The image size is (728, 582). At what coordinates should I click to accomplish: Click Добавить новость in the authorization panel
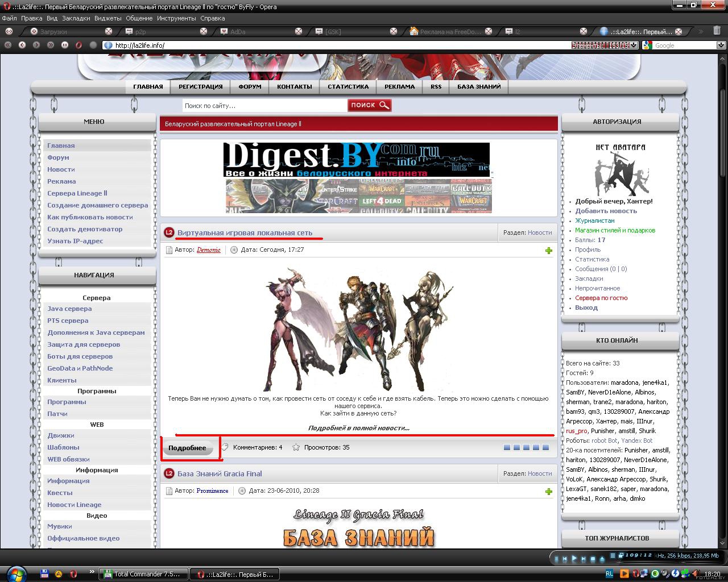(606, 211)
